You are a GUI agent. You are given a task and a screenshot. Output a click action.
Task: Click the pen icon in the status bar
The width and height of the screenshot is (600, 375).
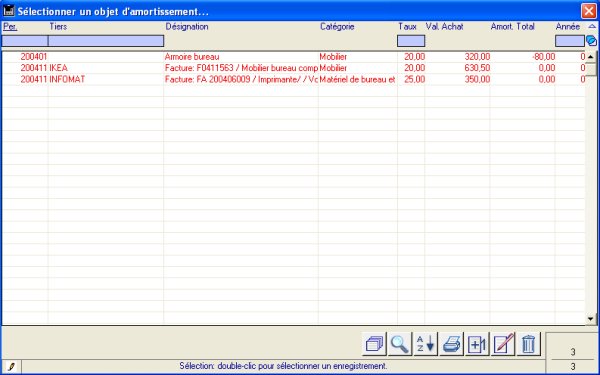tap(11, 367)
